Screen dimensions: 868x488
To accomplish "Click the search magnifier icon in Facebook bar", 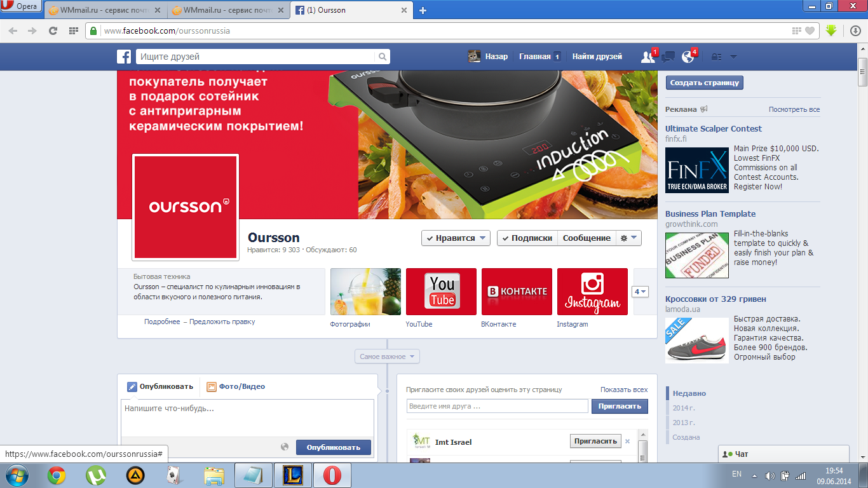I will click(383, 57).
